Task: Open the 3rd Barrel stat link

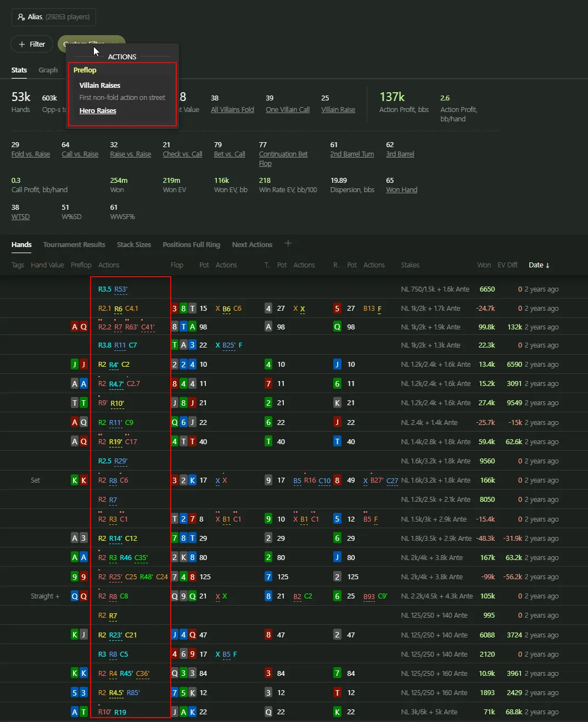Action: click(400, 154)
